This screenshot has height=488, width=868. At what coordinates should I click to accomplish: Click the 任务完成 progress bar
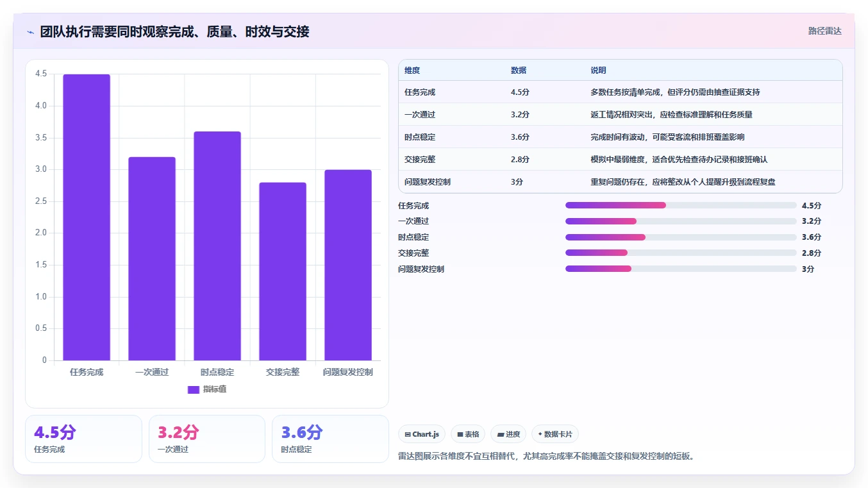coord(681,205)
